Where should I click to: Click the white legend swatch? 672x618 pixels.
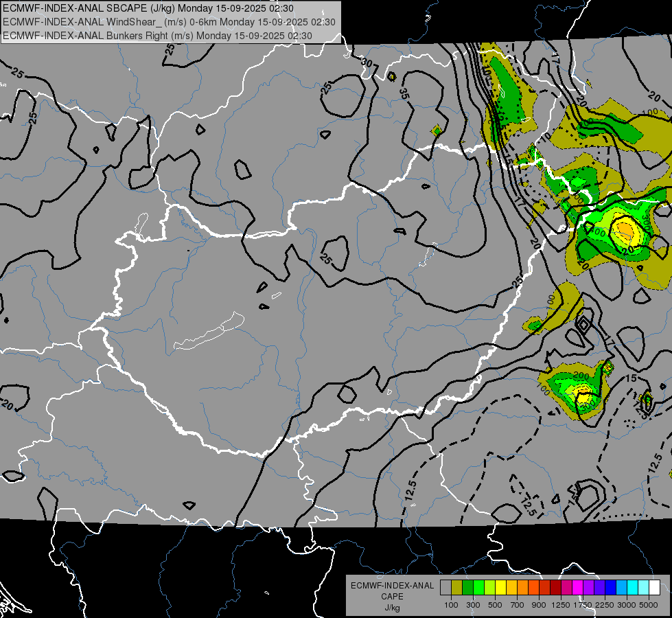[x=654, y=588]
